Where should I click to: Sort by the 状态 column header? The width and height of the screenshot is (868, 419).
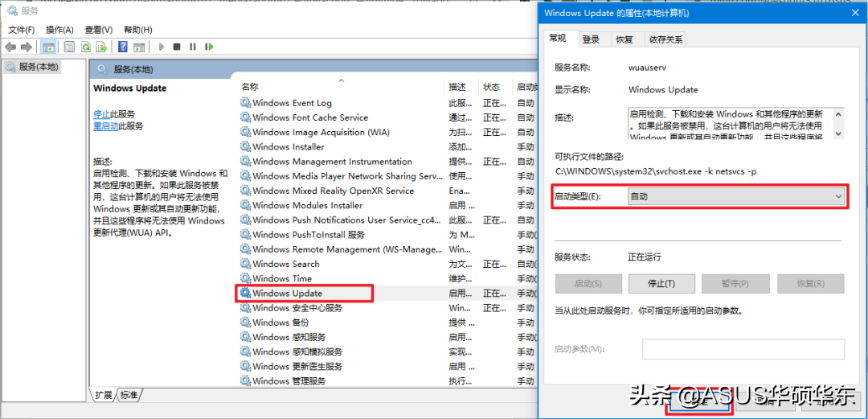[x=495, y=87]
